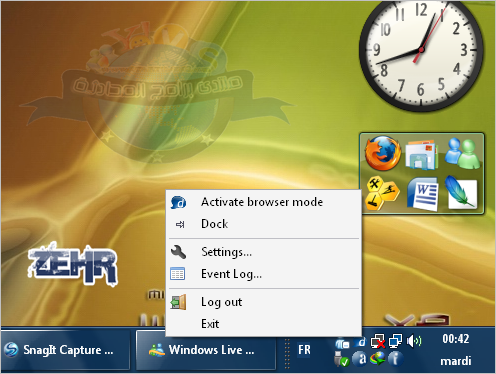Switch to SnagIt Capture taskbar button

65,350
